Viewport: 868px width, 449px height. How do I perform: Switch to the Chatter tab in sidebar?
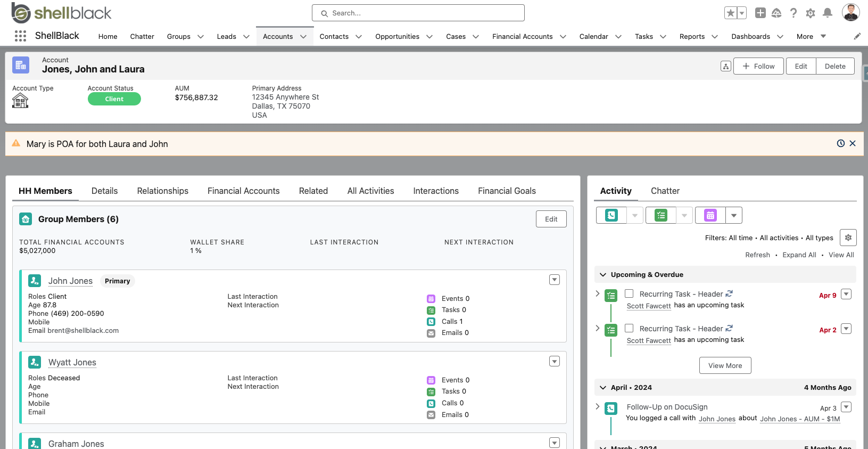pos(665,191)
